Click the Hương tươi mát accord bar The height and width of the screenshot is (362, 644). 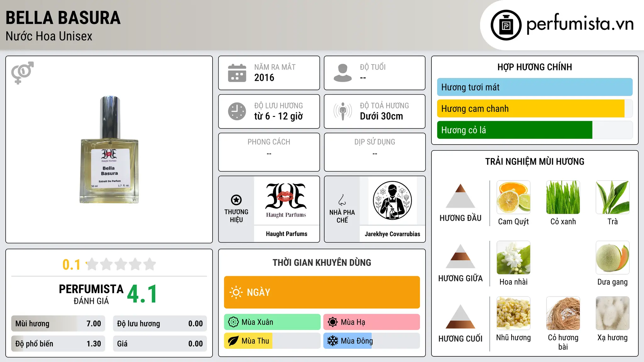[535, 87]
